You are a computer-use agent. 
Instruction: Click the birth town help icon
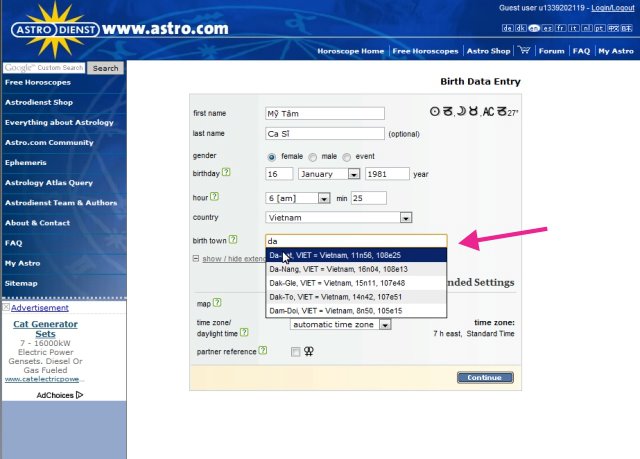(233, 239)
